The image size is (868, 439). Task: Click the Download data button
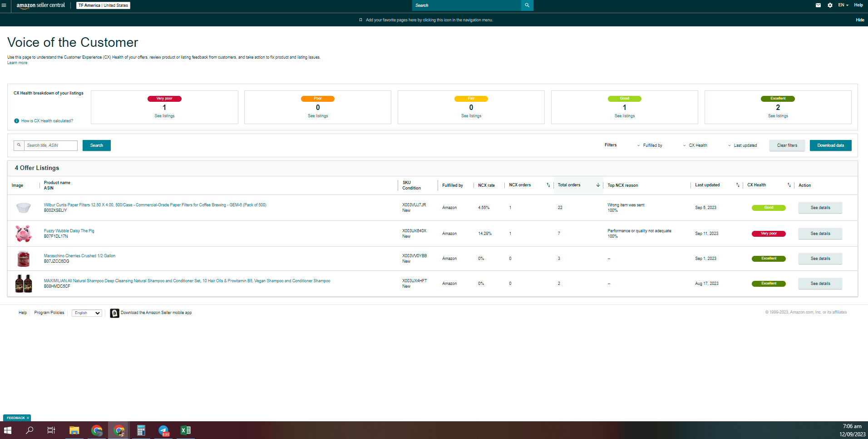click(830, 145)
